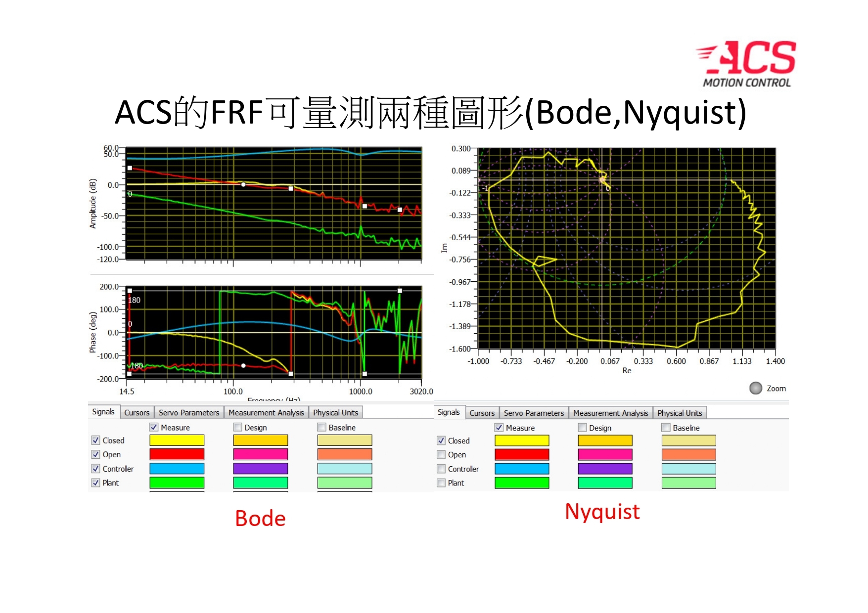
Task: Pick yellow Closed Measure swatch in Bode panel
Action: tap(177, 440)
